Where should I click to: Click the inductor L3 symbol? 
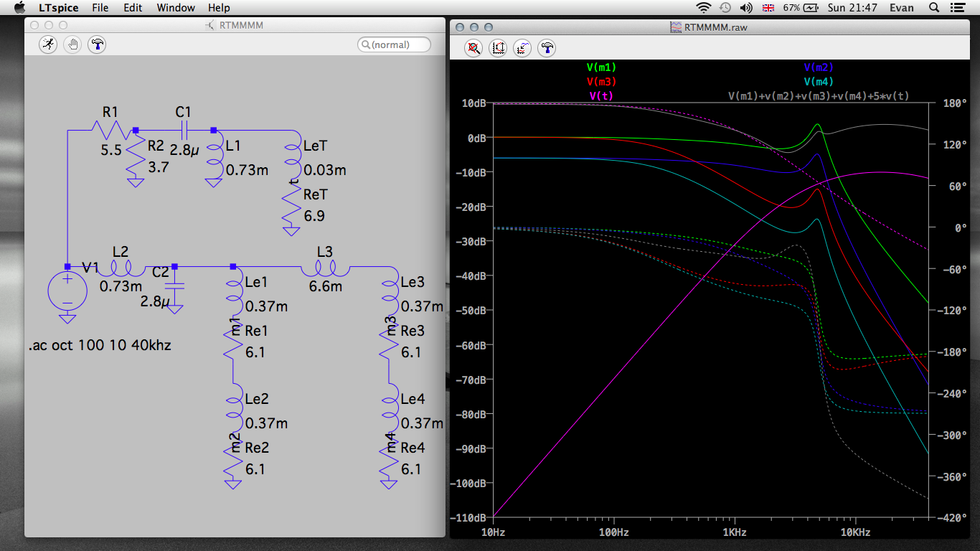pyautogui.click(x=325, y=268)
